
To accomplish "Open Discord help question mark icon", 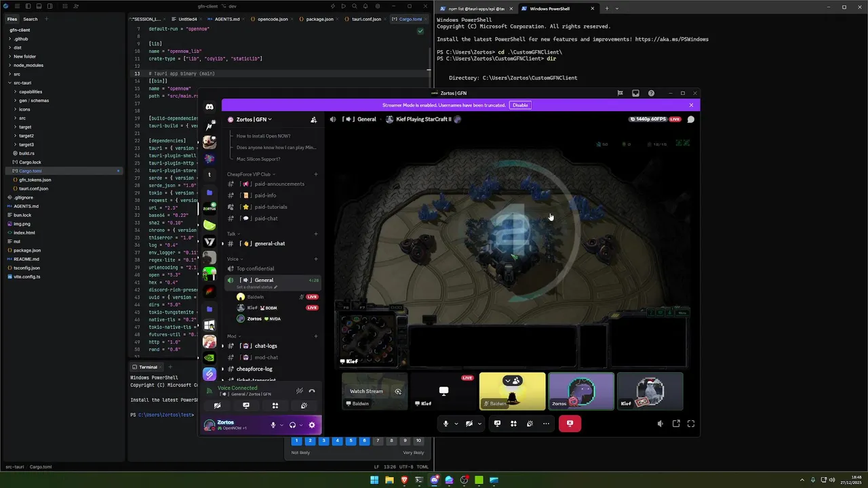I will (651, 93).
